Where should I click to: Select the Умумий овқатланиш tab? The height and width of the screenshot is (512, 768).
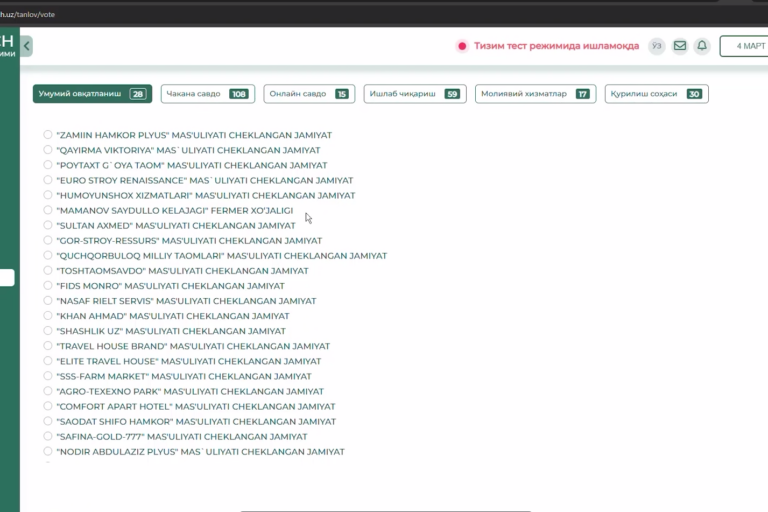tap(92, 94)
